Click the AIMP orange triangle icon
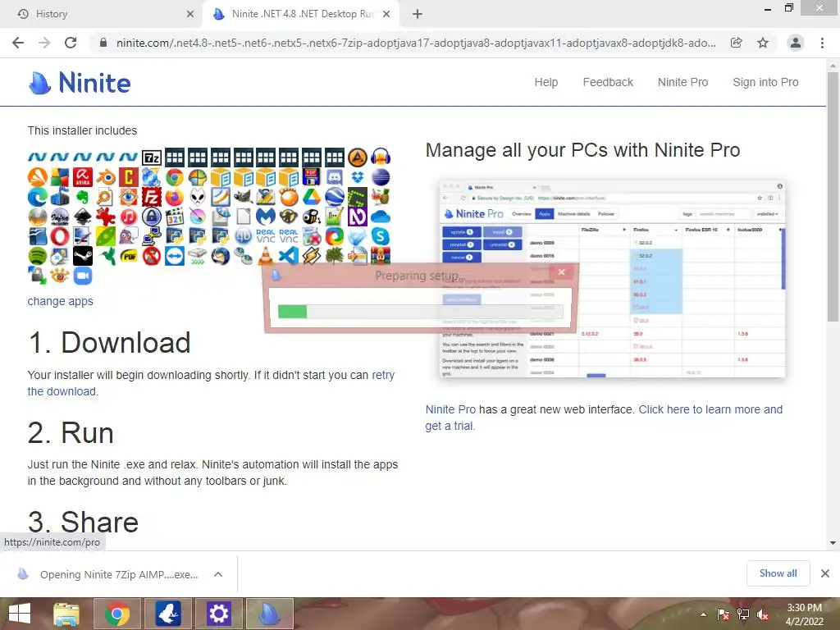Screen dimensions: 840x630 click(x=358, y=157)
